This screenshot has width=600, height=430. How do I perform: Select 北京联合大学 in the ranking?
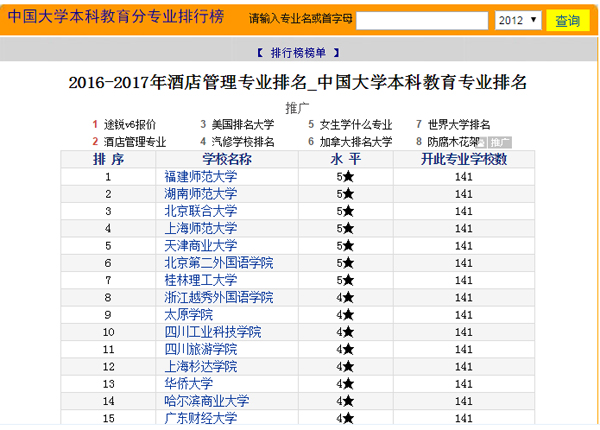[x=200, y=211]
